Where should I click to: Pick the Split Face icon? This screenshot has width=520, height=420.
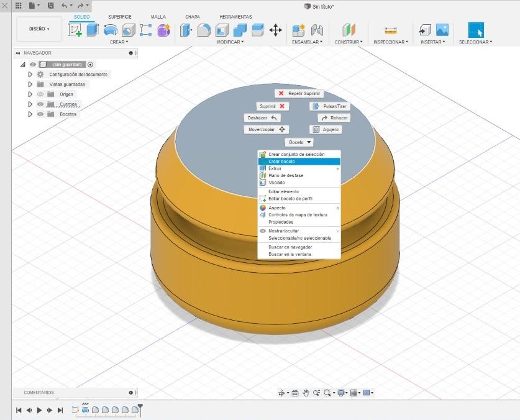pos(258,30)
